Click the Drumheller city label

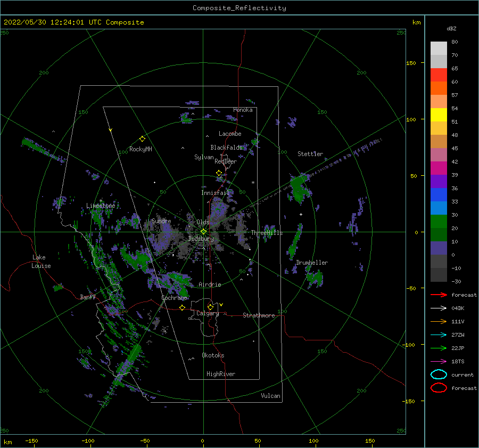pos(312,263)
